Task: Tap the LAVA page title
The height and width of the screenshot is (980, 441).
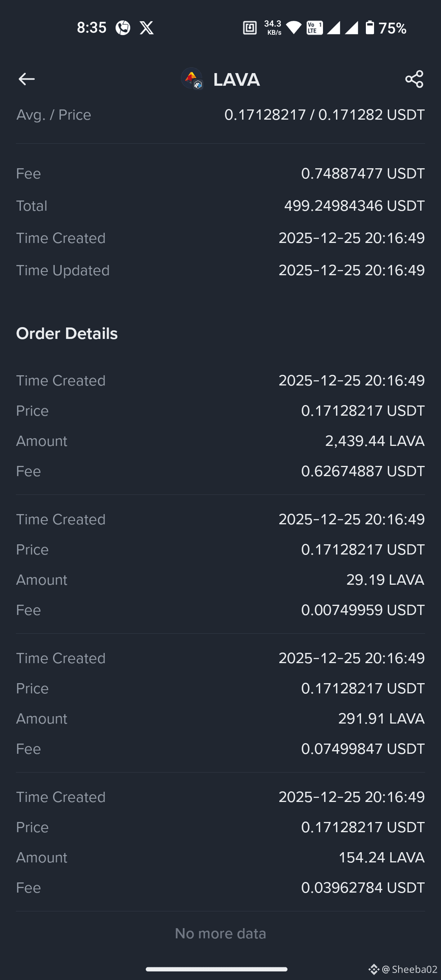Action: (236, 79)
